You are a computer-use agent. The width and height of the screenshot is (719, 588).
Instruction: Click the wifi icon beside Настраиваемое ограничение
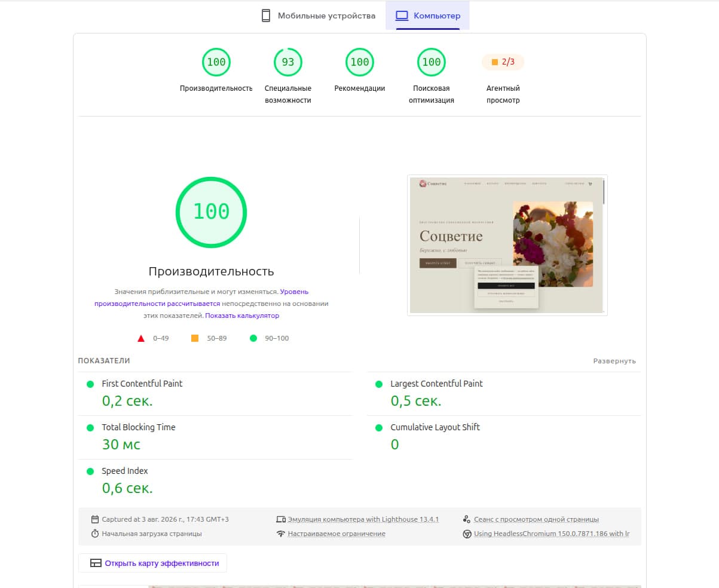pyautogui.click(x=281, y=534)
